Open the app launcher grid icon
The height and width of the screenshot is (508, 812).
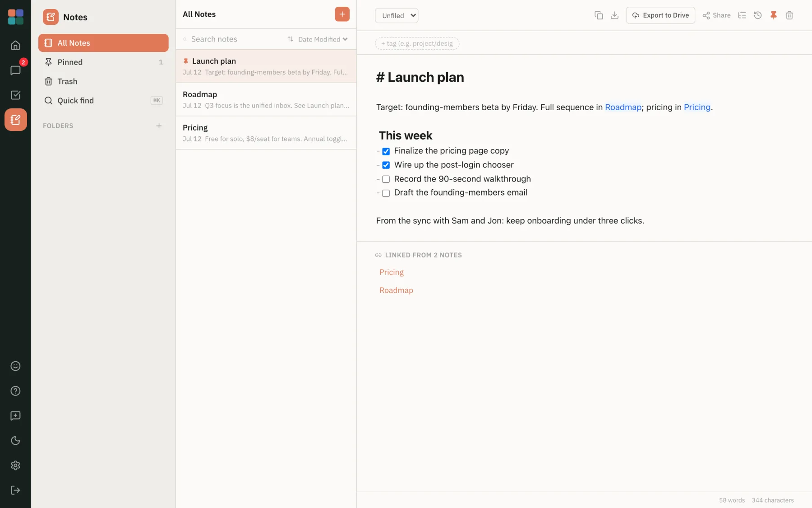pyautogui.click(x=15, y=17)
